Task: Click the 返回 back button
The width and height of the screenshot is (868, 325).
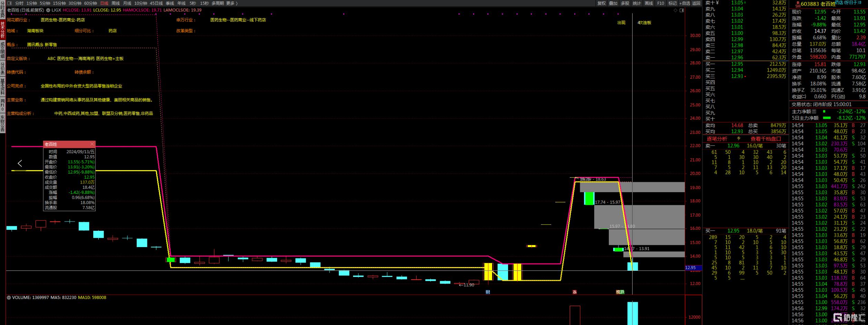Action: pyautogui.click(x=696, y=3)
